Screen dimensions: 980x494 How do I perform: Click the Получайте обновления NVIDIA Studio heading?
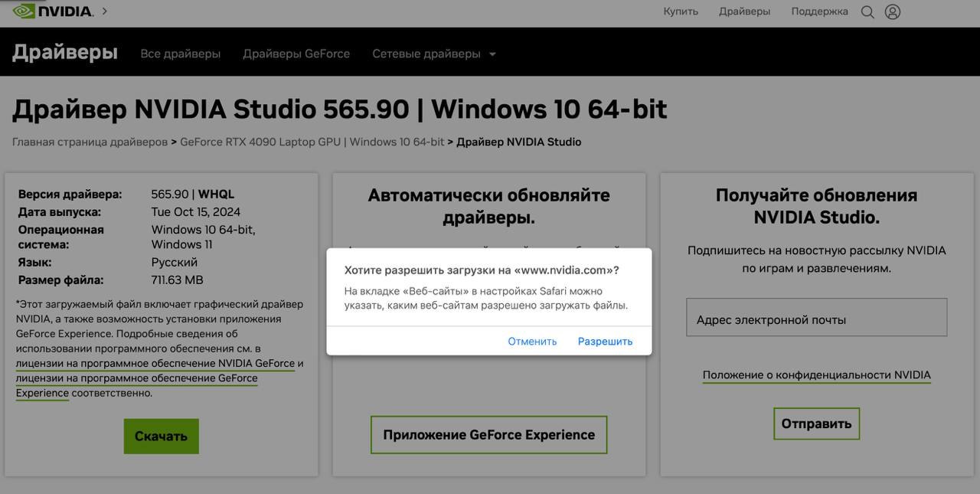point(816,206)
